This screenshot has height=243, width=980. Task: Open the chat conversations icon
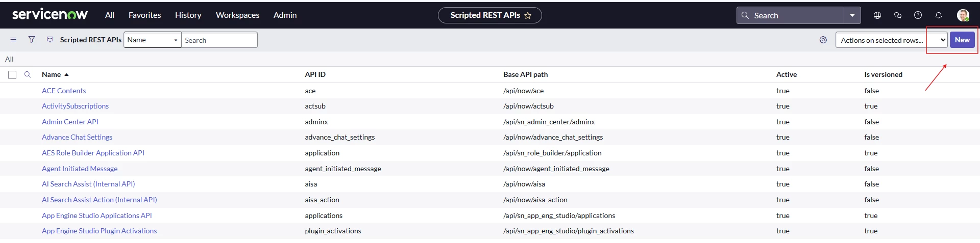pyautogui.click(x=898, y=15)
